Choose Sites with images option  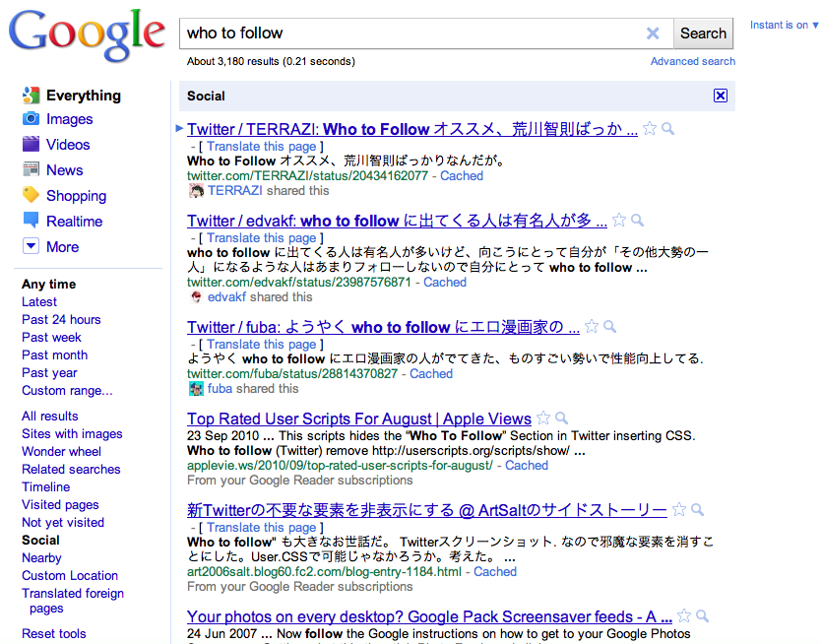click(72, 433)
